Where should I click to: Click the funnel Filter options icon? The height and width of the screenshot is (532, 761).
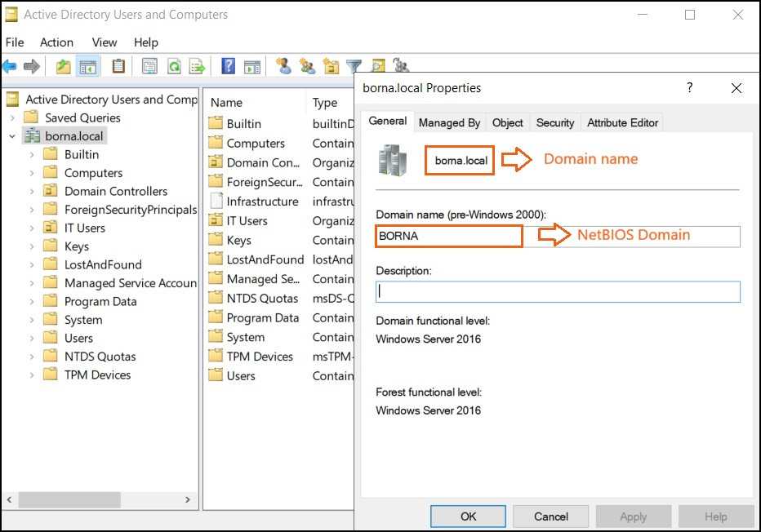coord(354,66)
